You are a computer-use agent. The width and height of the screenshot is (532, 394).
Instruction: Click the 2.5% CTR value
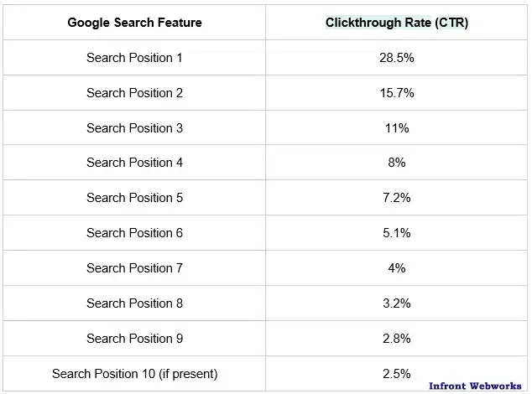pos(397,373)
